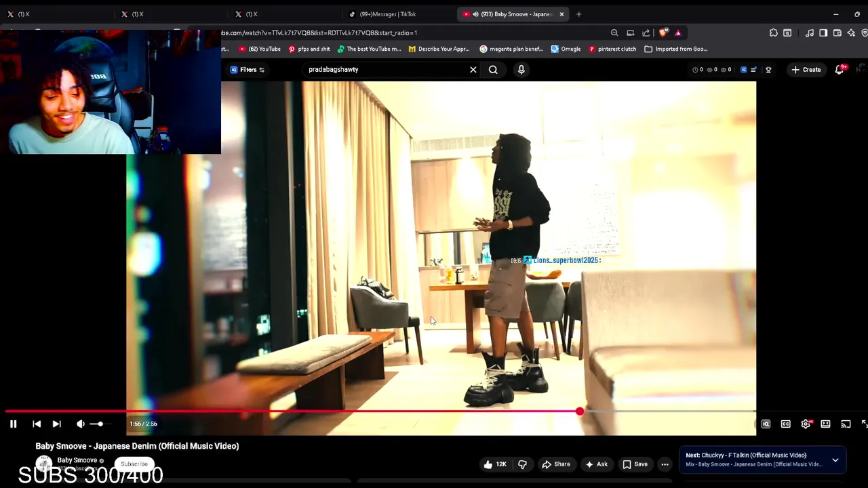This screenshot has width=868, height=488.
Task: Dislike the video
Action: 522,464
